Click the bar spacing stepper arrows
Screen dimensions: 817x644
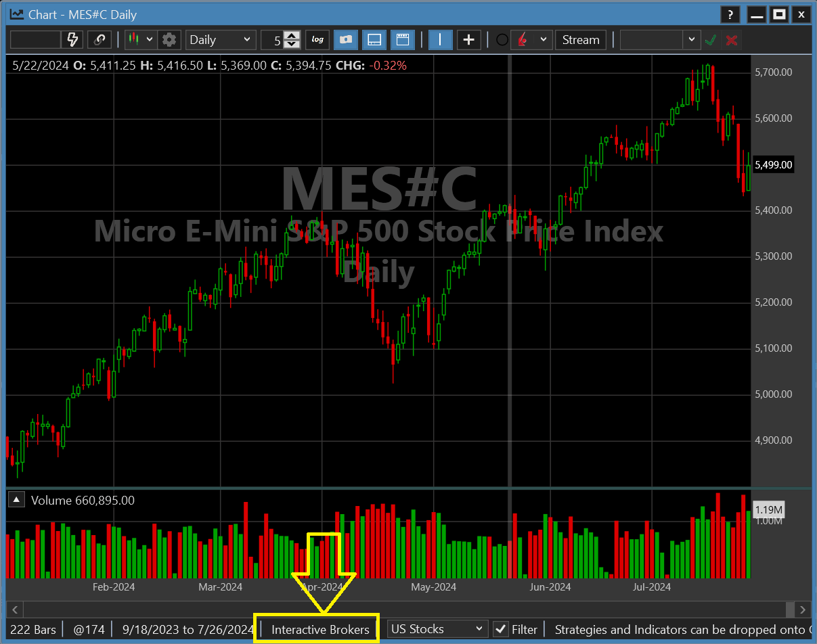(292, 40)
